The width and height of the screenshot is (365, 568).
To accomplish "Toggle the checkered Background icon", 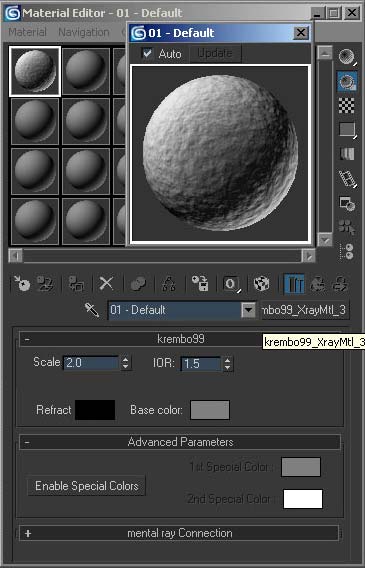I will [347, 105].
